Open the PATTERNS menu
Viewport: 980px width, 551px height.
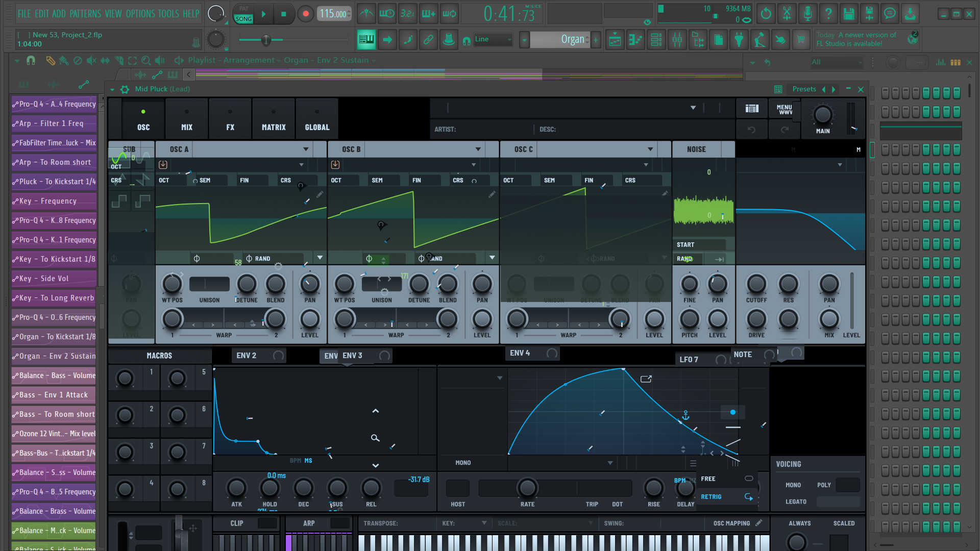point(85,14)
